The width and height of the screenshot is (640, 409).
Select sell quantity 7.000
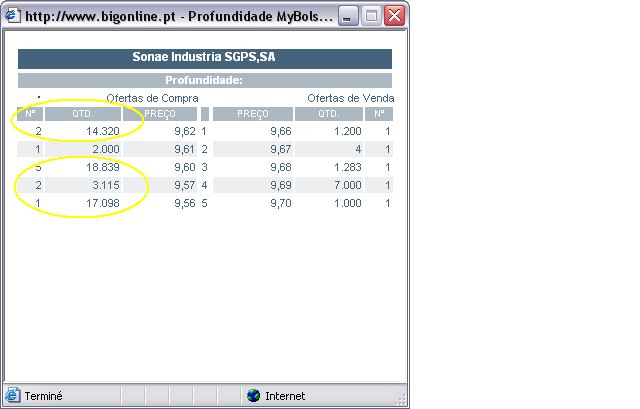pos(348,185)
